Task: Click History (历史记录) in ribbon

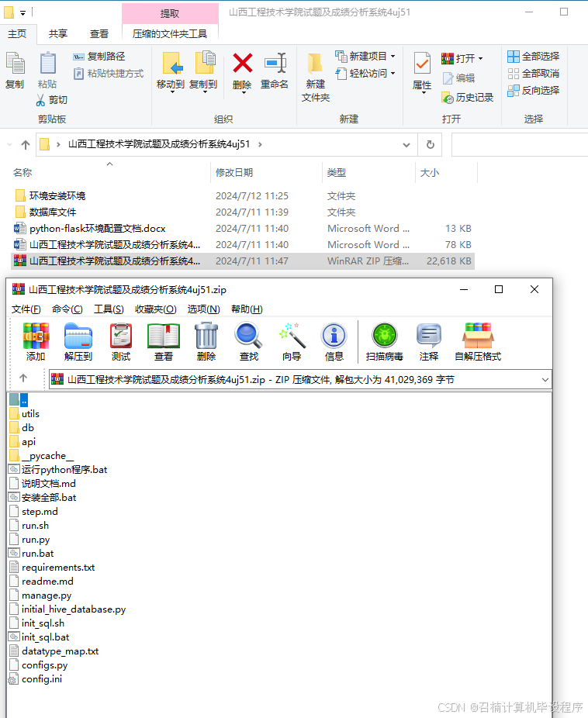Action: (468, 98)
